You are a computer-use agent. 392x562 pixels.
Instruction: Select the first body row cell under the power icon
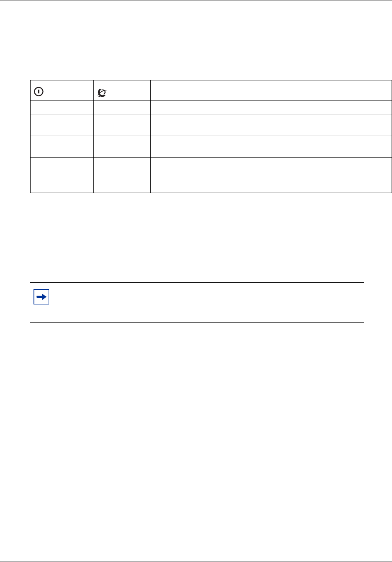tap(62, 108)
